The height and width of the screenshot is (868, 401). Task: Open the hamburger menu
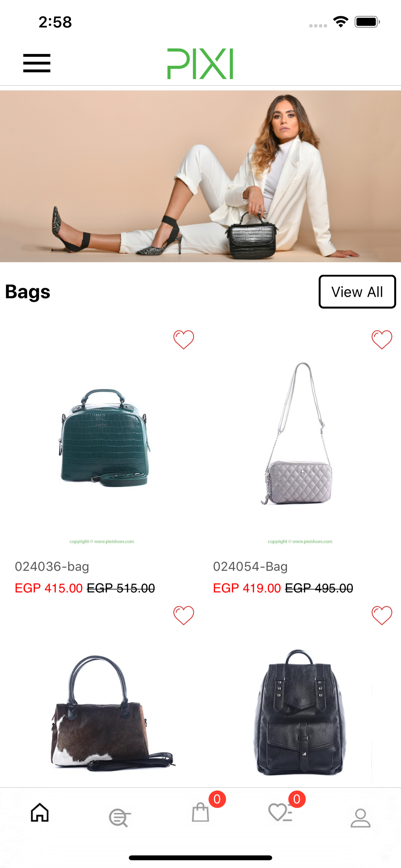(x=37, y=63)
